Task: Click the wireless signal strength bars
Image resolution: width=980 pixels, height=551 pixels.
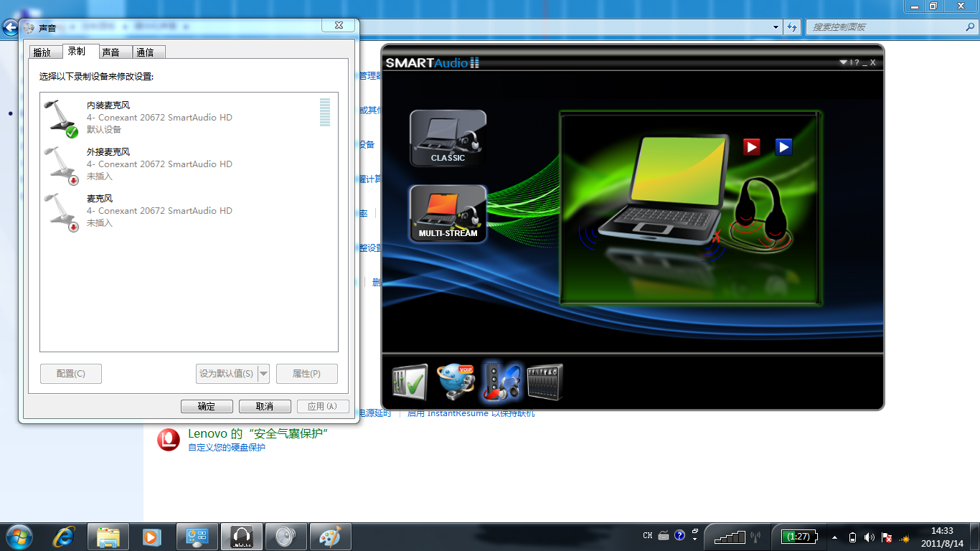Action: point(730,537)
